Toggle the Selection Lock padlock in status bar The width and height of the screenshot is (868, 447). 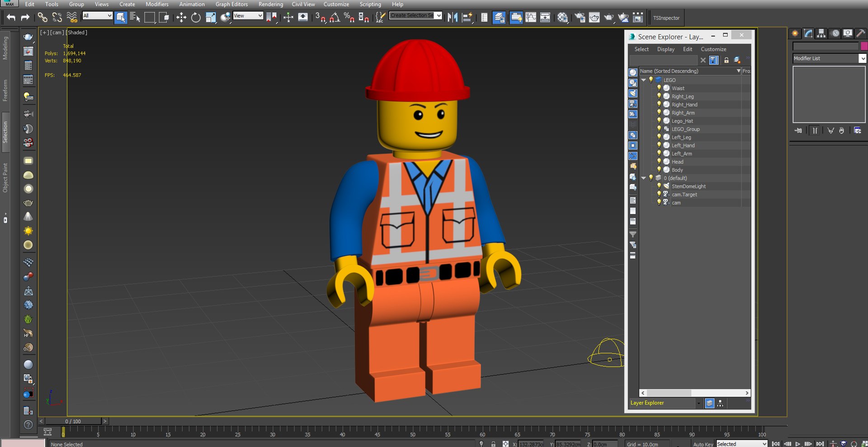click(x=493, y=444)
